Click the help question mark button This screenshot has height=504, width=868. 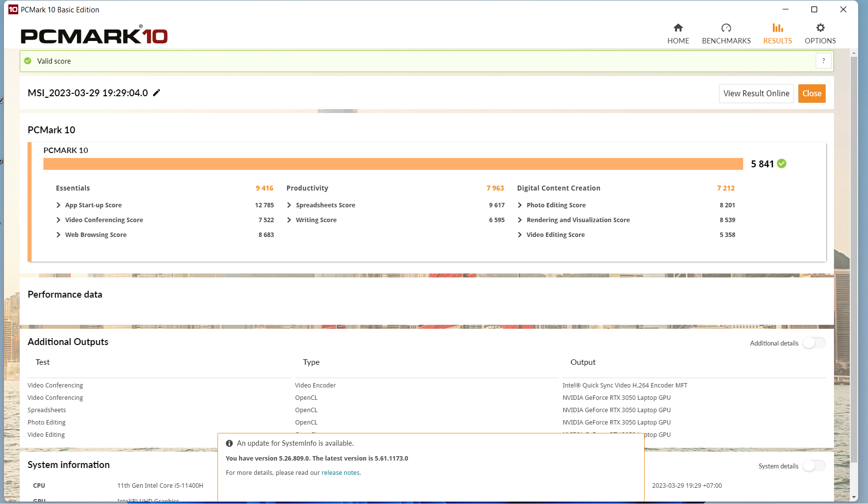click(x=824, y=61)
